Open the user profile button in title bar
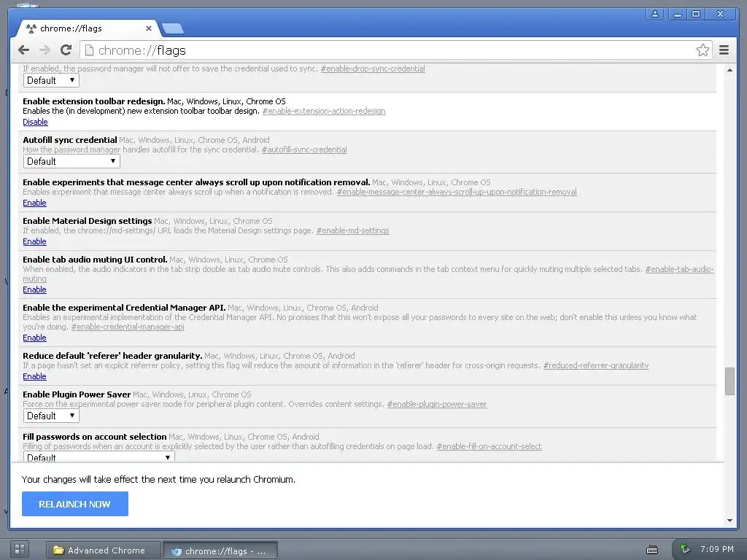This screenshot has height=560, width=747. tap(655, 14)
